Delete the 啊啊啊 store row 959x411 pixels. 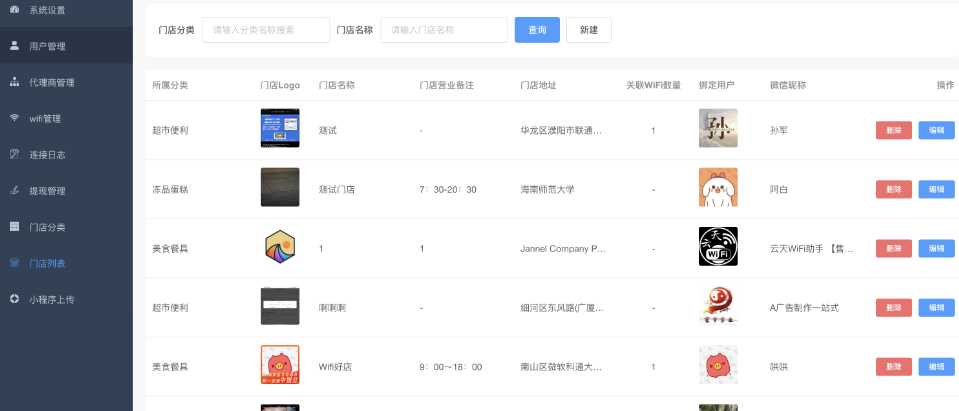(x=894, y=308)
